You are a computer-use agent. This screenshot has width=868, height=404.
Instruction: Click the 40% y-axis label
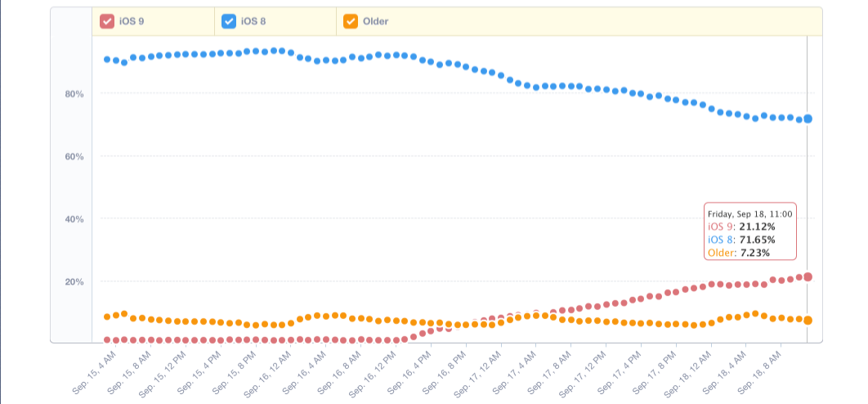point(74,219)
